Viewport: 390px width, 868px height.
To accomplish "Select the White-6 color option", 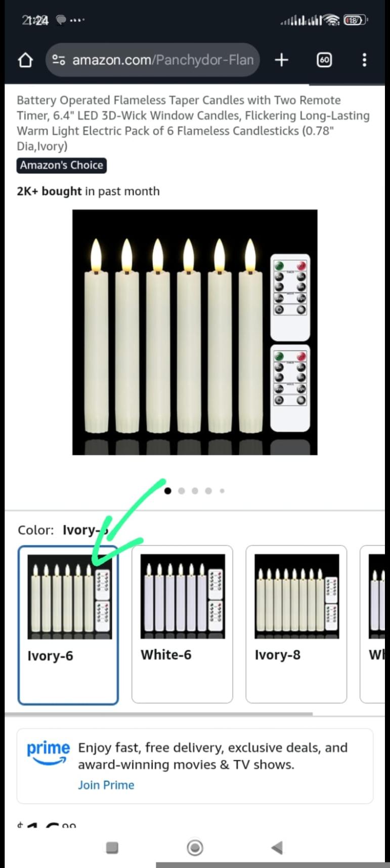I will point(182,624).
